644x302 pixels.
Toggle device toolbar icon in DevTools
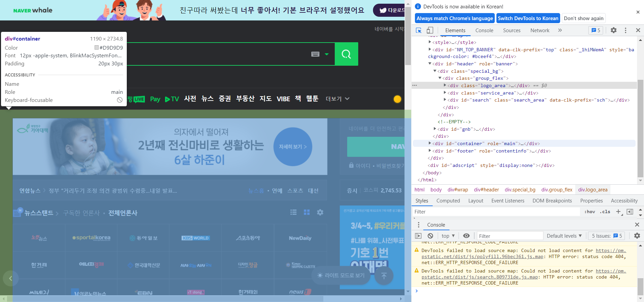point(430,30)
